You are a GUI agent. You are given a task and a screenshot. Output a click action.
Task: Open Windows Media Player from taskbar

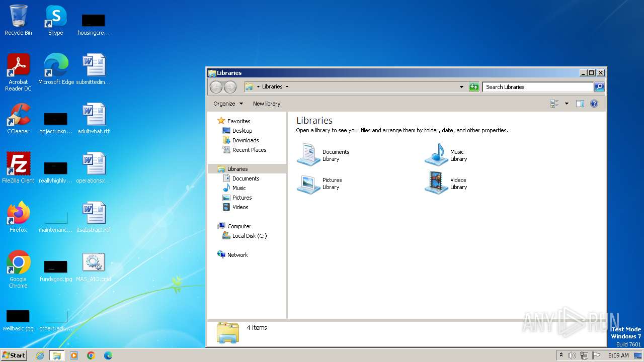(x=74, y=355)
